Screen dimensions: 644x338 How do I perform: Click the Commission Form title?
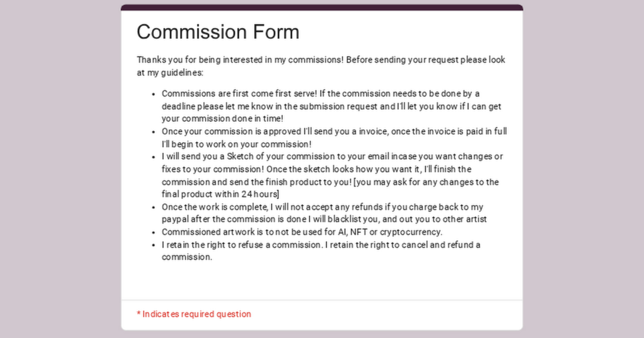point(218,32)
